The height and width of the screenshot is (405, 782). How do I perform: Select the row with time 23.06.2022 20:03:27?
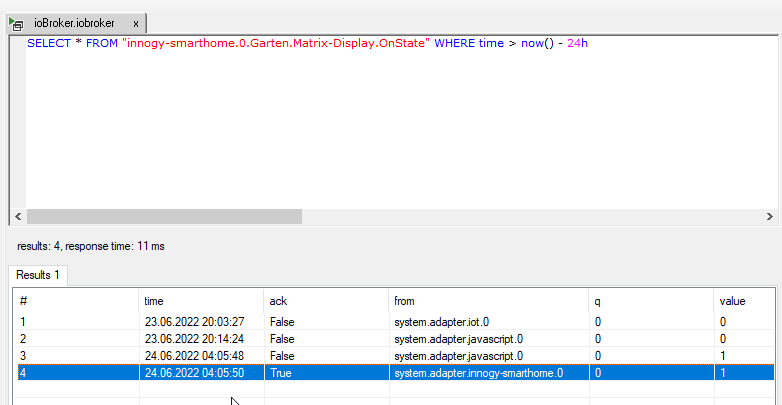394,322
